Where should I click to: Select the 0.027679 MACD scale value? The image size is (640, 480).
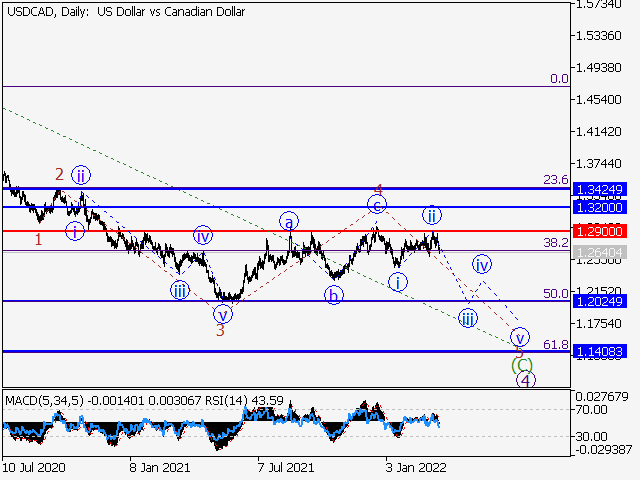[x=602, y=397]
